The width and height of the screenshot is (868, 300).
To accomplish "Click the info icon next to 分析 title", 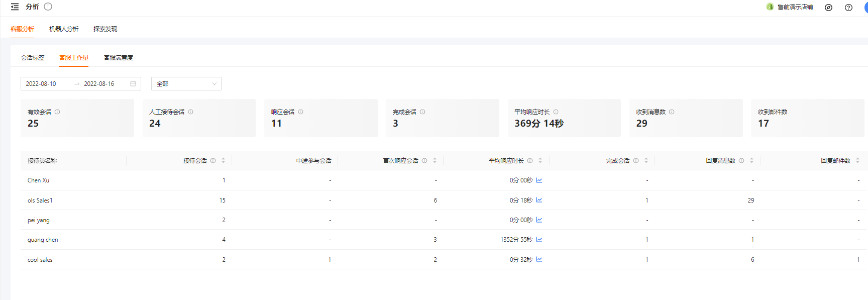I will pyautogui.click(x=48, y=7).
